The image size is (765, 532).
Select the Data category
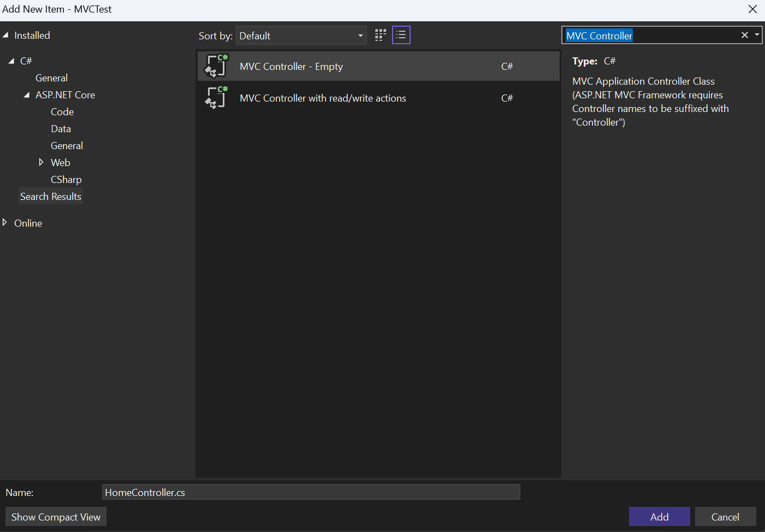point(61,128)
